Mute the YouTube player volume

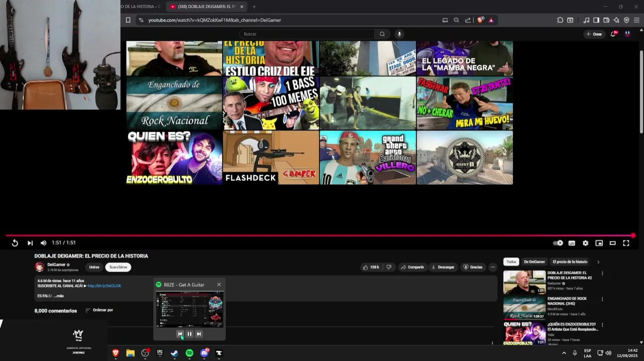(43, 243)
